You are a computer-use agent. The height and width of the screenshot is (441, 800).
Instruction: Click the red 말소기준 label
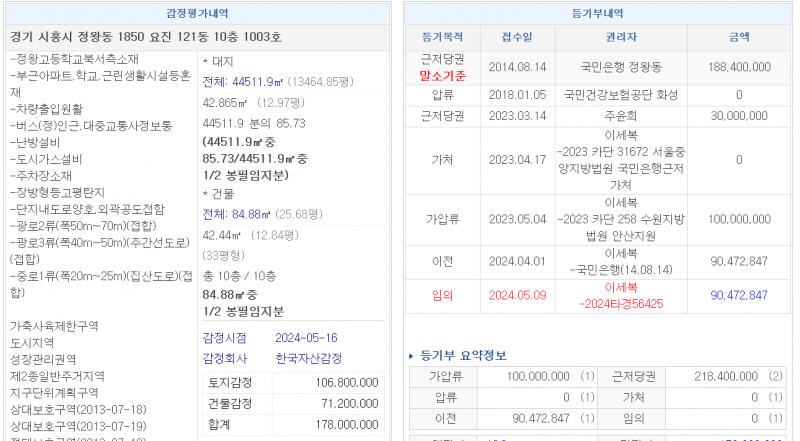pyautogui.click(x=441, y=75)
